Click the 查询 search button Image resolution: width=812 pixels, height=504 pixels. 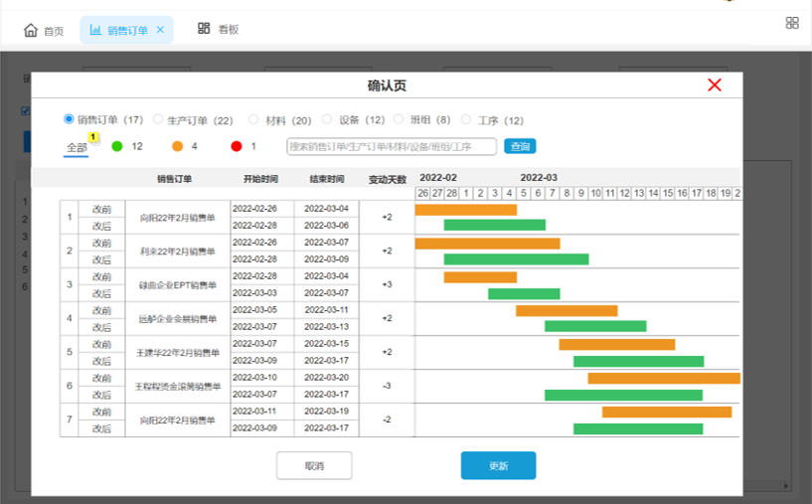coord(520,146)
